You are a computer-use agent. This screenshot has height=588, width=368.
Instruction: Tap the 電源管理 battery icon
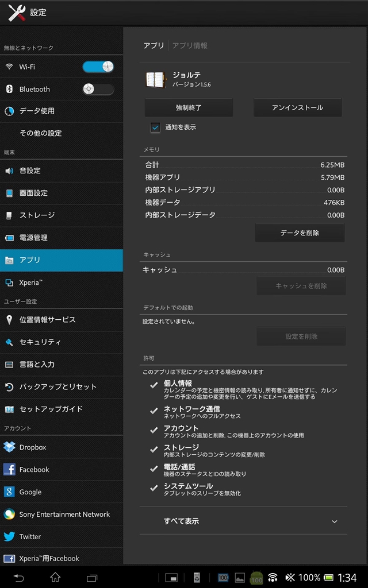pyautogui.click(x=9, y=238)
